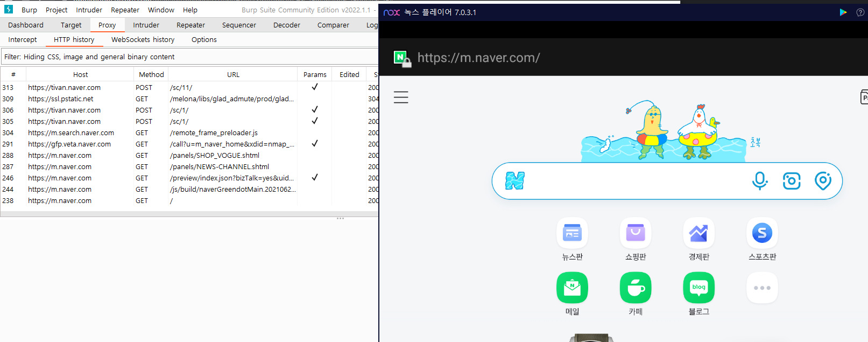Sort by the Params column header
The image size is (868, 342).
tap(315, 74)
